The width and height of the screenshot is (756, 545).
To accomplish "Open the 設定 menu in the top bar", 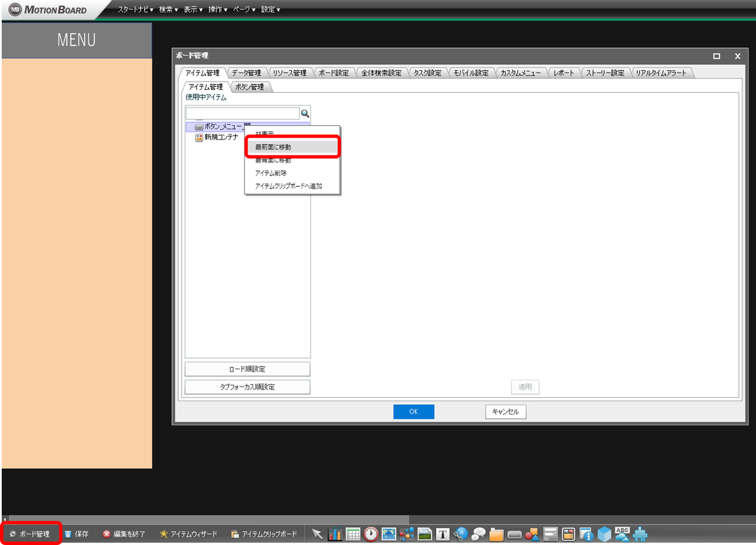I will (x=269, y=9).
